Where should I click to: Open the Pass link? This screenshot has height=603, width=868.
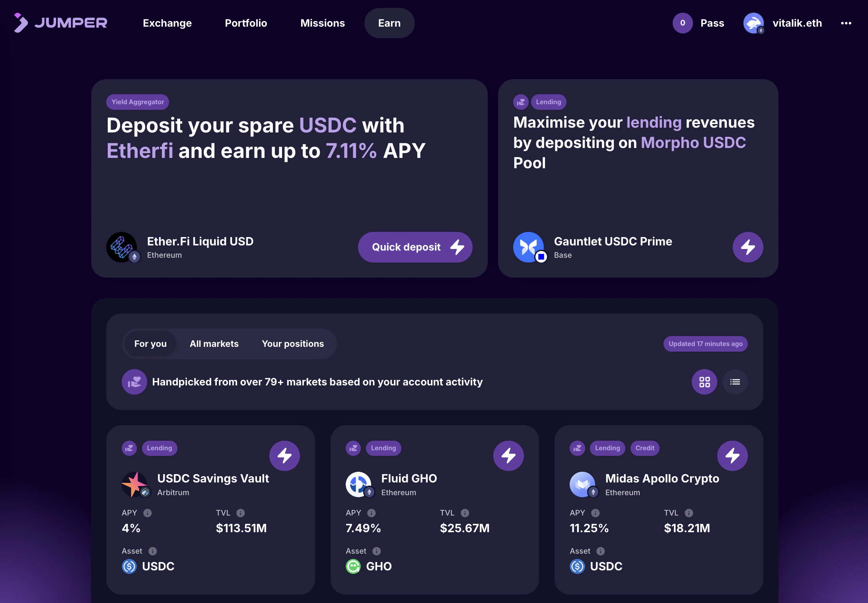pyautogui.click(x=712, y=23)
